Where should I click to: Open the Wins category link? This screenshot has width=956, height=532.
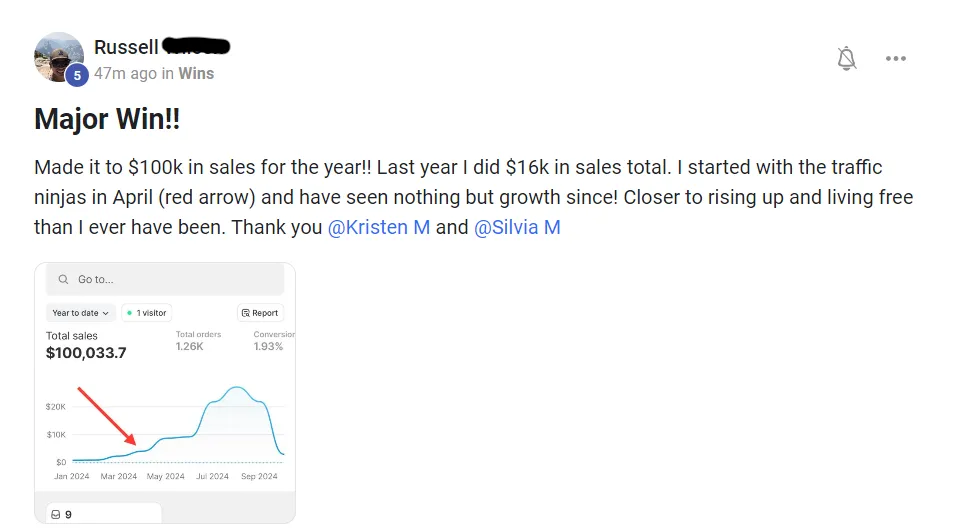click(x=196, y=73)
